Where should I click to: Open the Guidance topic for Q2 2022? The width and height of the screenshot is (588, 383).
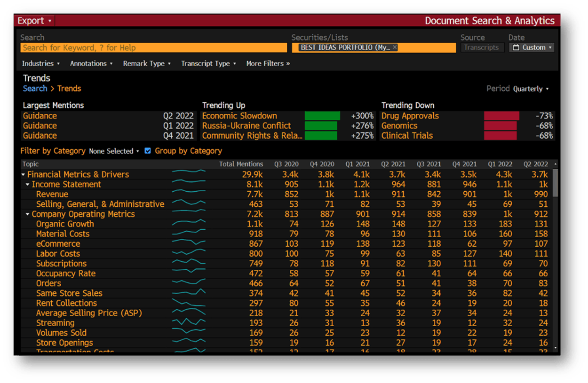pos(40,116)
